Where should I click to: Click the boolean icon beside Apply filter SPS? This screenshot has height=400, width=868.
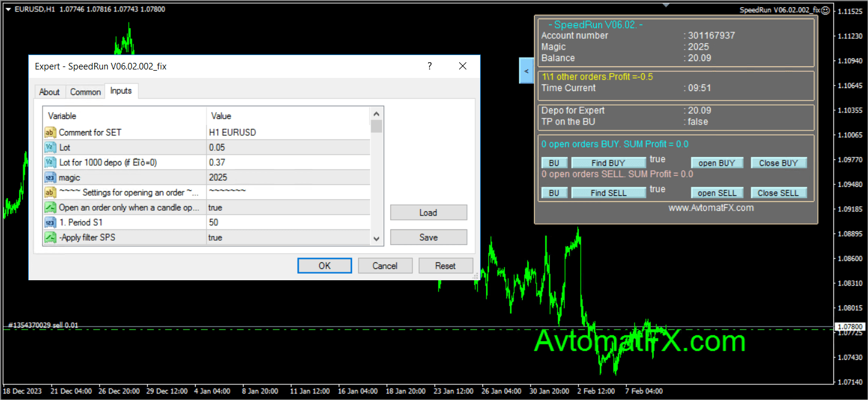(50, 238)
